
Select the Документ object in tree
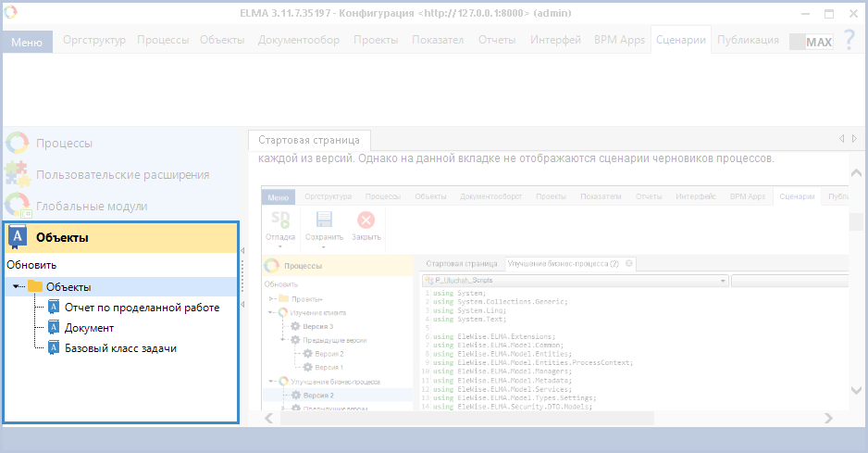click(89, 328)
